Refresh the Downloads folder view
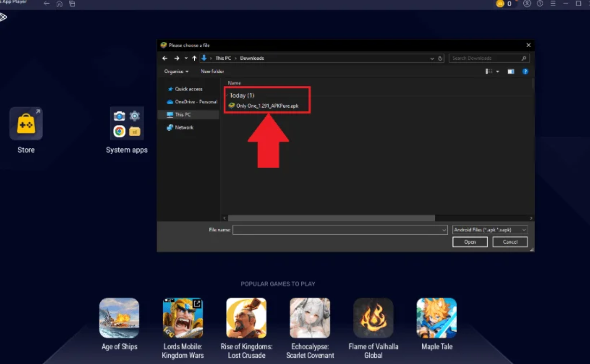The image size is (590, 364). (440, 58)
